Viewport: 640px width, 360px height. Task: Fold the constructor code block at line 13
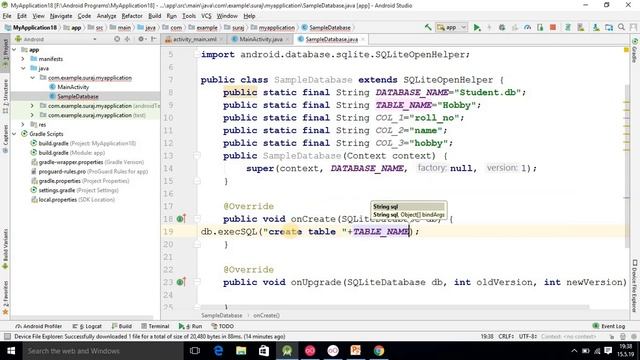(197, 156)
